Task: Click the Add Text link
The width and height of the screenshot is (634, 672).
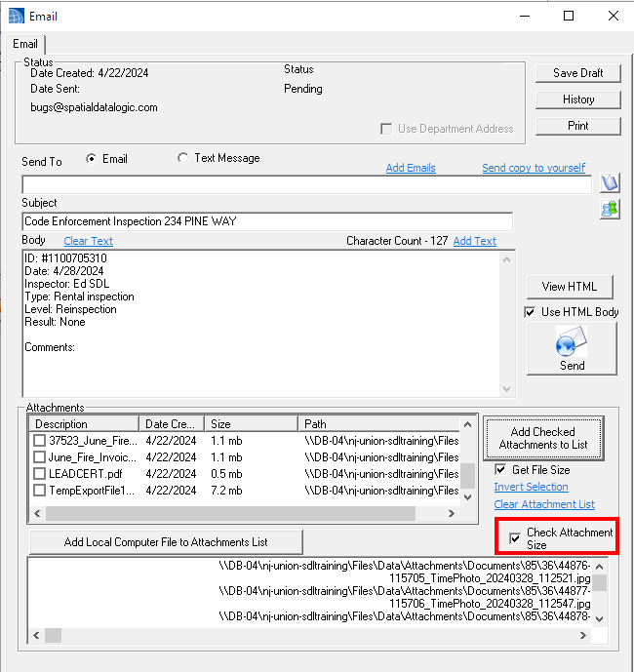Action: [x=475, y=241]
